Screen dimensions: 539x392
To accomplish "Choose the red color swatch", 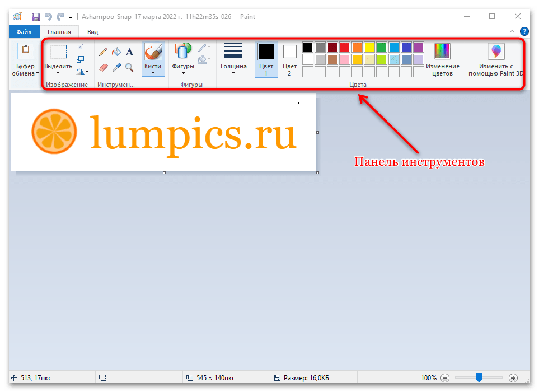I will (345, 47).
